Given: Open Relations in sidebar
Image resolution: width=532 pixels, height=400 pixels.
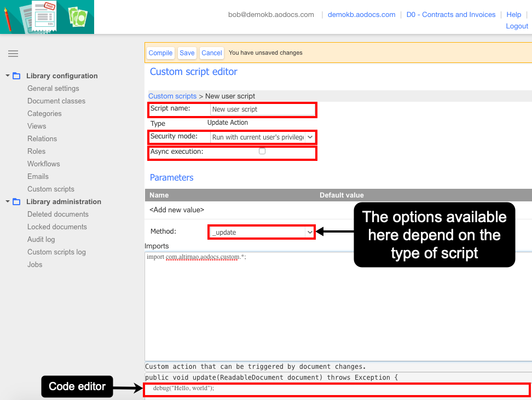Looking at the screenshot, I should (42, 138).
